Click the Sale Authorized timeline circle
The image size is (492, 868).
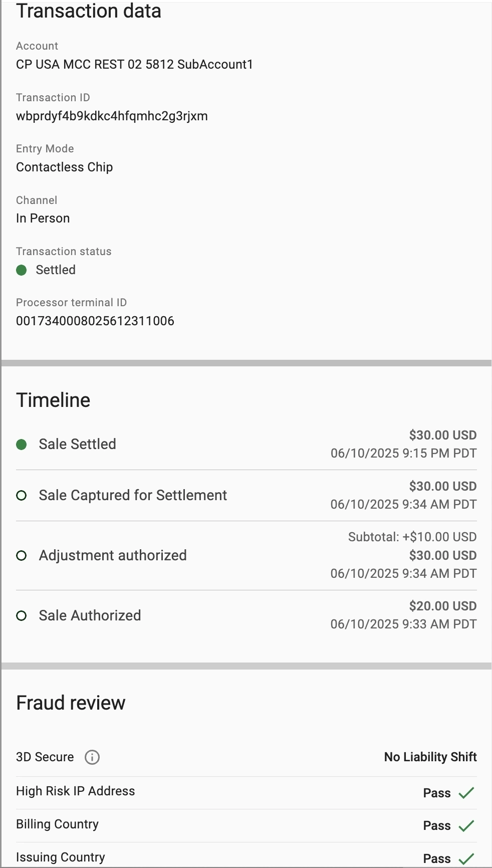tap(22, 615)
